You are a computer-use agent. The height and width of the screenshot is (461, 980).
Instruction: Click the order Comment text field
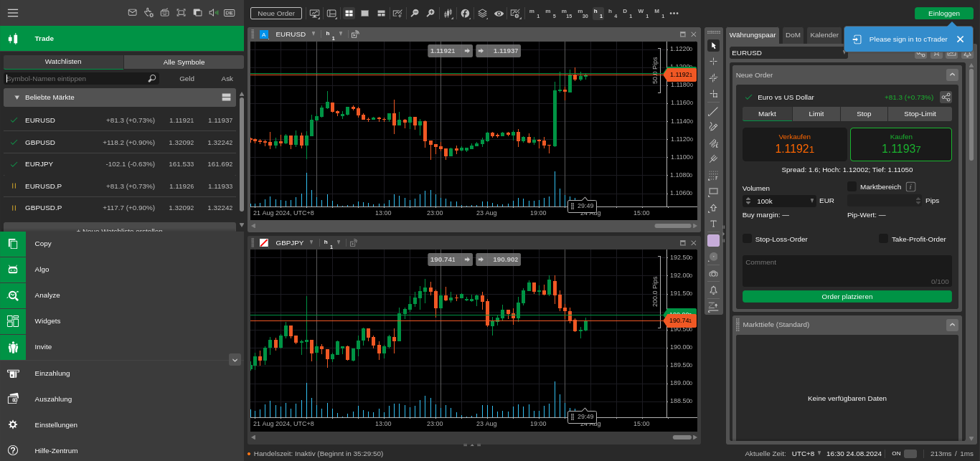(847, 271)
